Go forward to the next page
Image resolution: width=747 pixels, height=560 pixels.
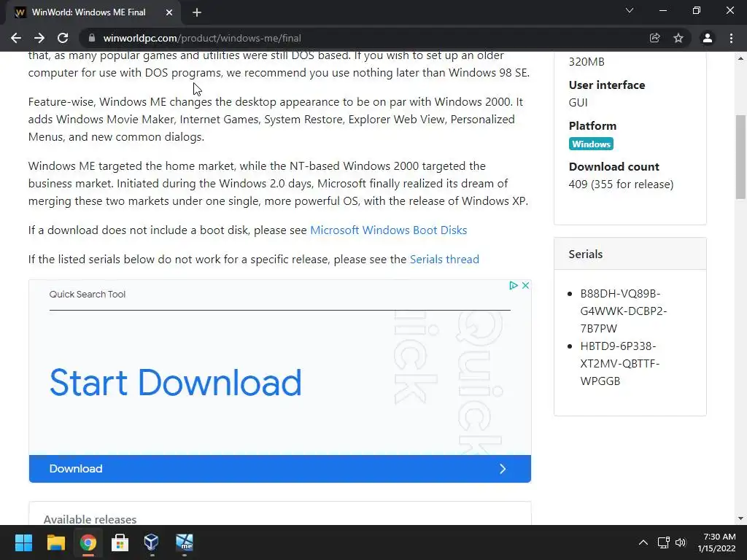point(39,38)
